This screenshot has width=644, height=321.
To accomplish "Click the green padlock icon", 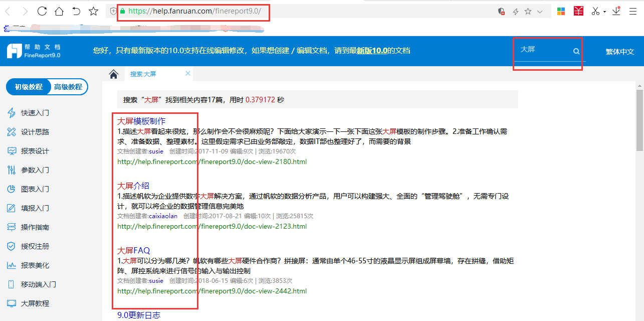I will (122, 11).
